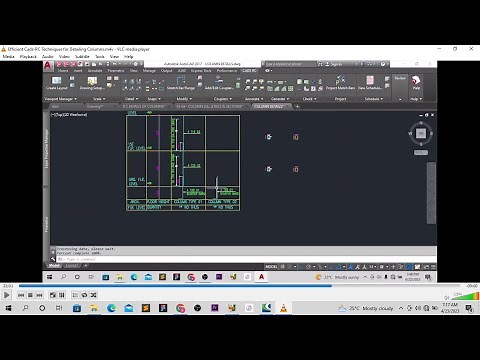The image size is (480, 360).
Task: Expand the Modify panel dropdown
Action: tap(184, 99)
